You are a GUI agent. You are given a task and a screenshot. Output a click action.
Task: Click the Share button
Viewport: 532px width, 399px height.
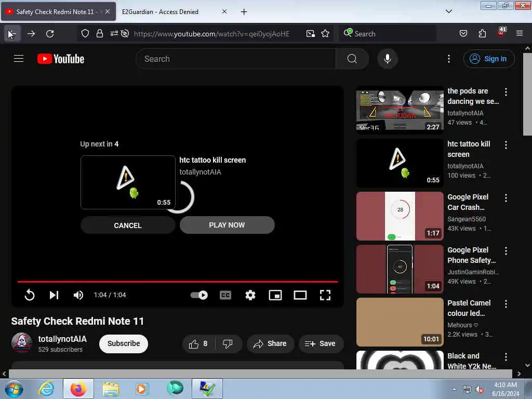[270, 344]
